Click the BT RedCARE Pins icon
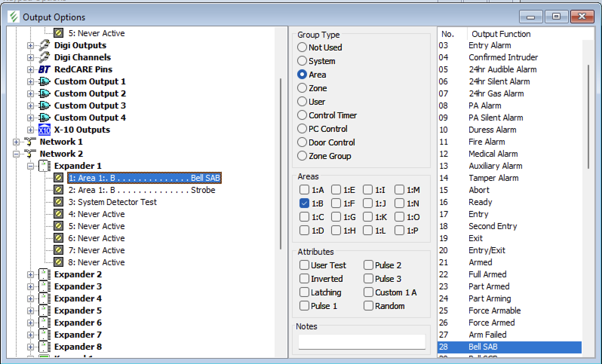This screenshot has height=364, width=602. (x=45, y=69)
